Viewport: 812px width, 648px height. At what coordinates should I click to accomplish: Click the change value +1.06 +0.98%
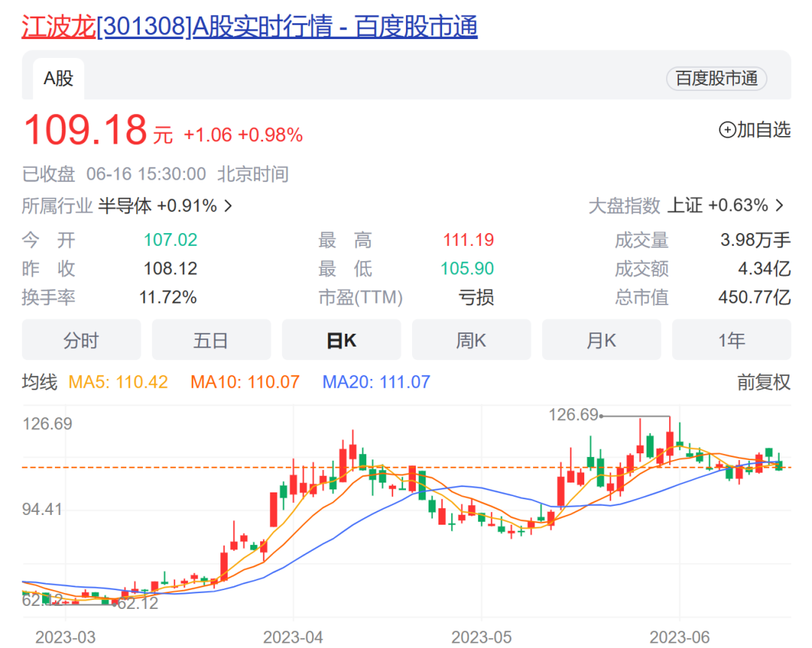pyautogui.click(x=243, y=135)
